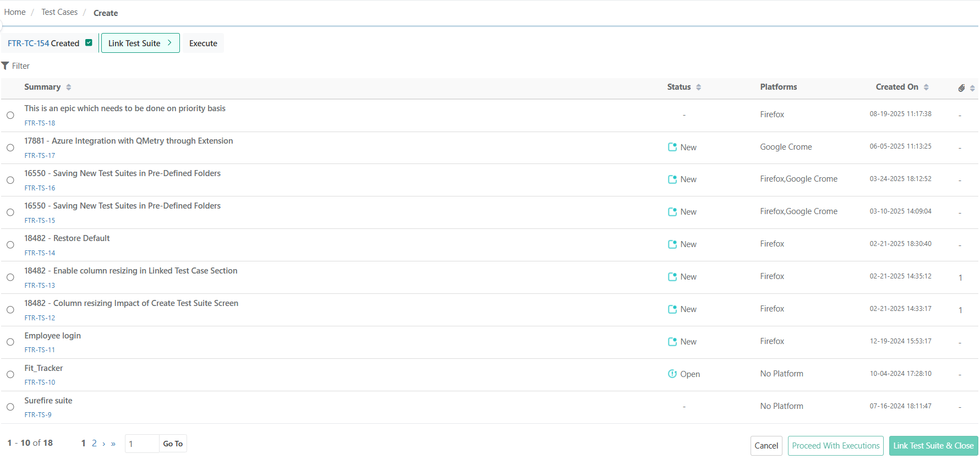Click New status icon for Employee login

click(672, 342)
